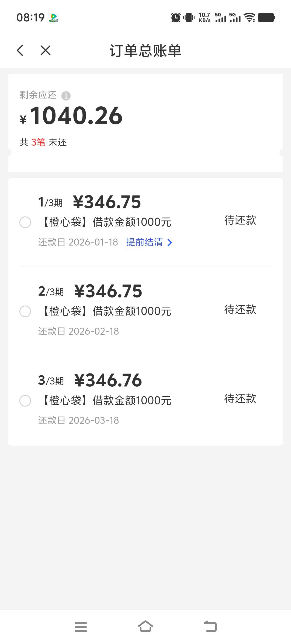Tap the Wi-Fi status icon

click(250, 18)
